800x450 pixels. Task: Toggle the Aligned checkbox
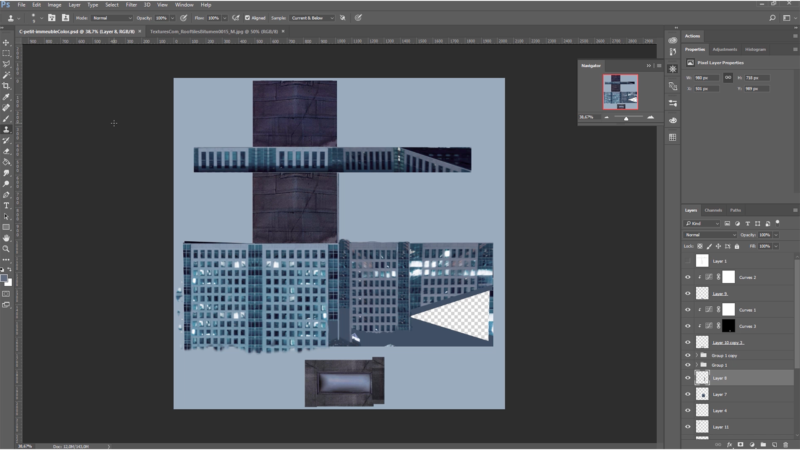[x=247, y=18]
